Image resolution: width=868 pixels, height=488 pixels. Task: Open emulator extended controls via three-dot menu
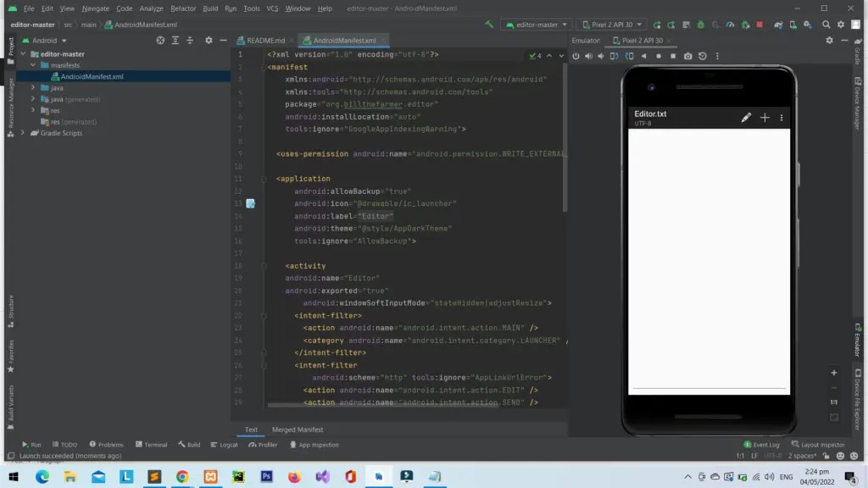(716, 56)
